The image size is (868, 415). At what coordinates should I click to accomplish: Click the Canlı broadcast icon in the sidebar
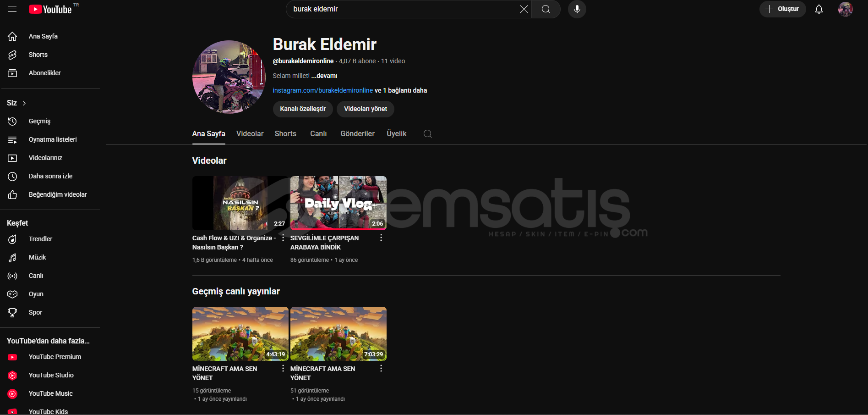coord(12,276)
